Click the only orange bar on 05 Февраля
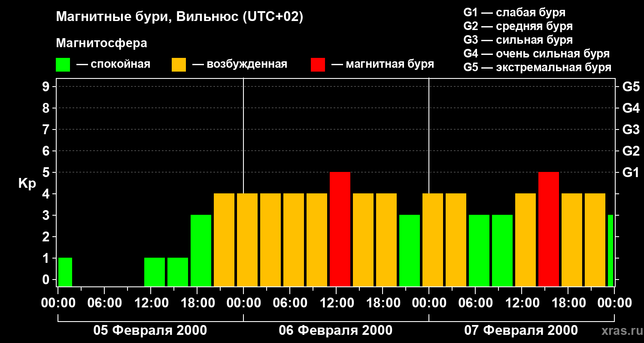644x343 pixels. pos(224,240)
